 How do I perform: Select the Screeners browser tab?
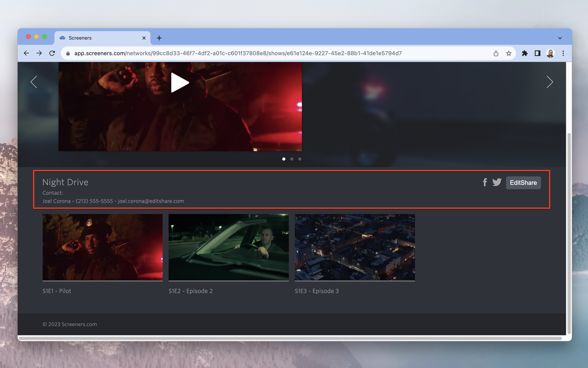tap(102, 38)
